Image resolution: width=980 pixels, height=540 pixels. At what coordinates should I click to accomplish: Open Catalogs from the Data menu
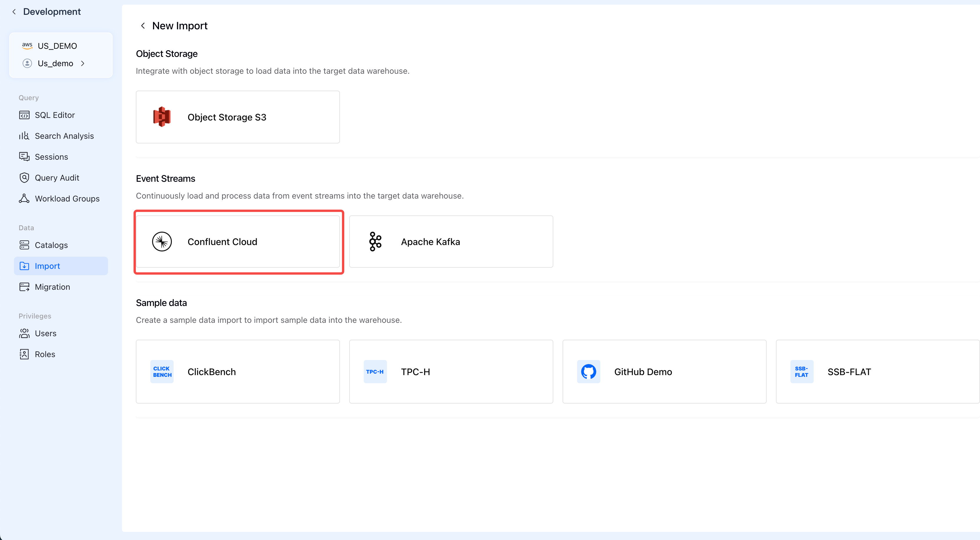click(51, 245)
